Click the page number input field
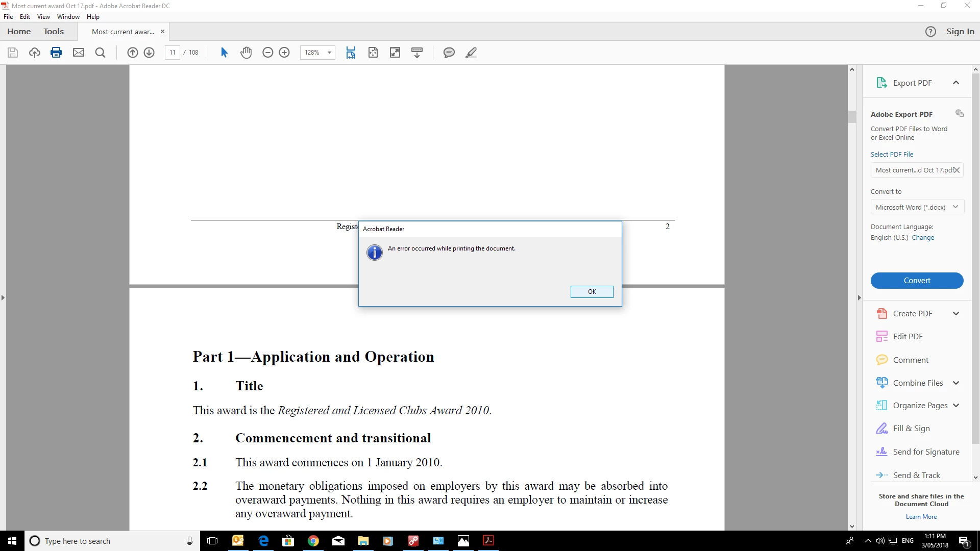The width and height of the screenshot is (980, 551). (173, 53)
